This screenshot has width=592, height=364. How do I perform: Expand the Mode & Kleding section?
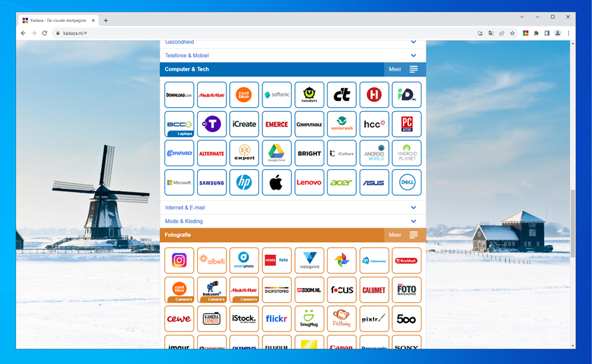pos(413,221)
